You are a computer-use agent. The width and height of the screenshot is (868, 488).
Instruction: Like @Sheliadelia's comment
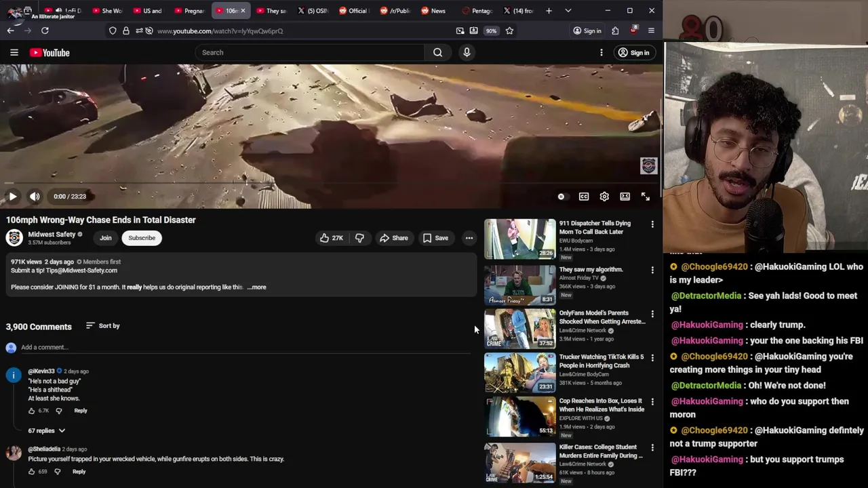(x=31, y=472)
